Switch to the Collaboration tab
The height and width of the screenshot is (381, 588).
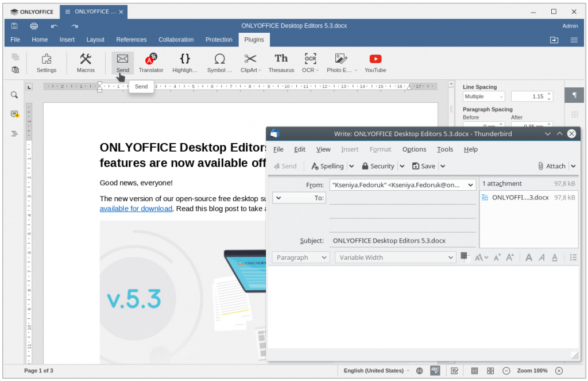176,40
